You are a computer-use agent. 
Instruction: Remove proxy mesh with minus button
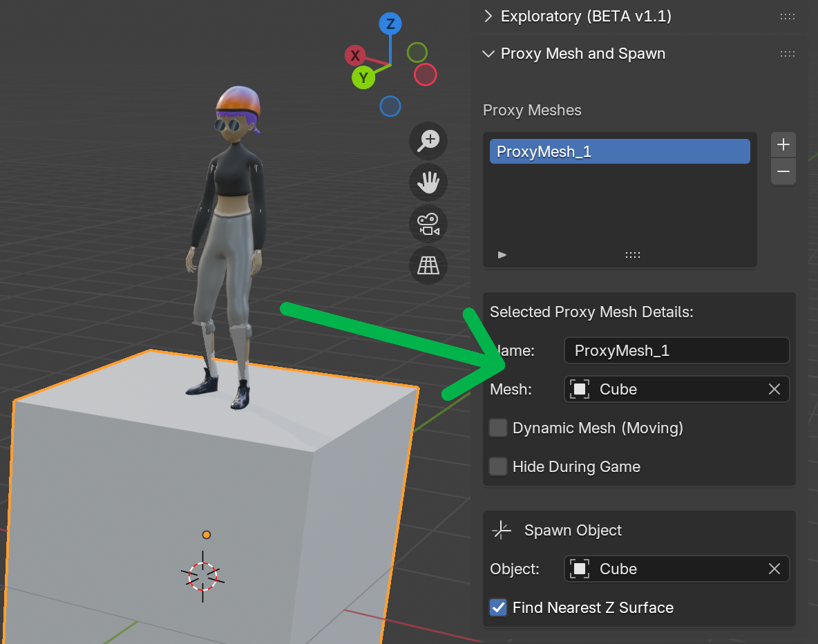(783, 171)
